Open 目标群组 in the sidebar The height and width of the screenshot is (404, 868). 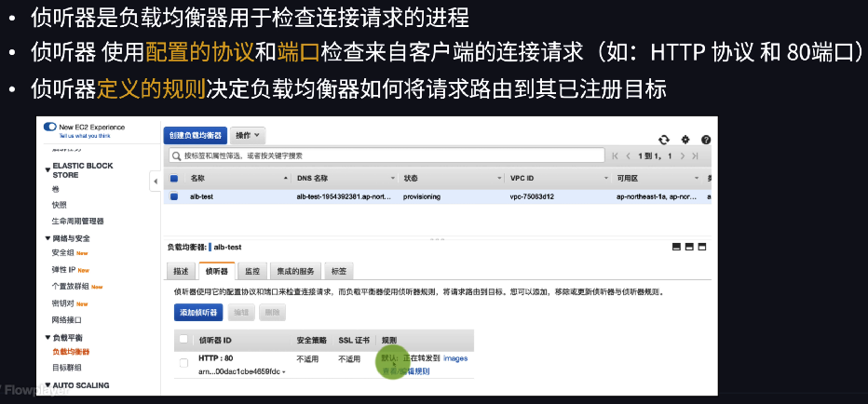[67, 368]
